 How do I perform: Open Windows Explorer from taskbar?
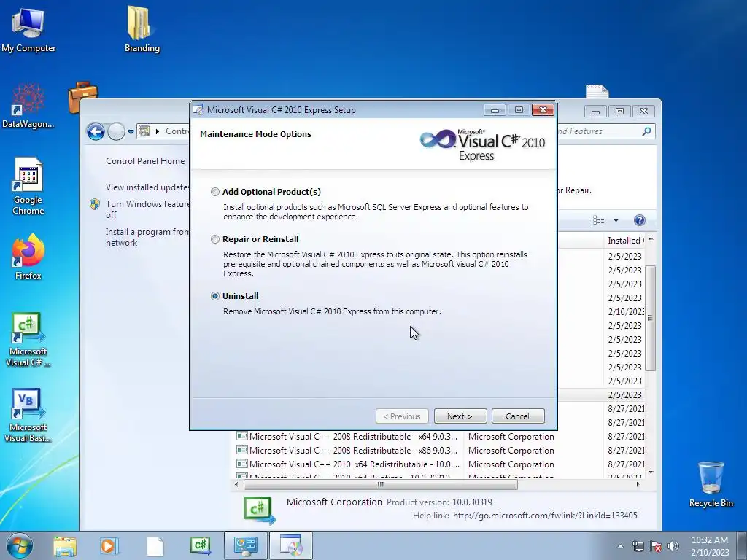pos(65,546)
